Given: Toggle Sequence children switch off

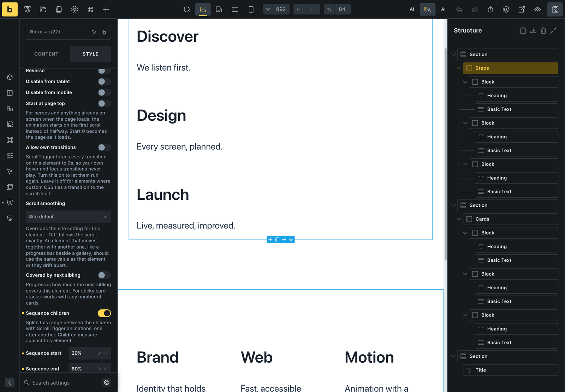Looking at the screenshot, I should point(104,313).
